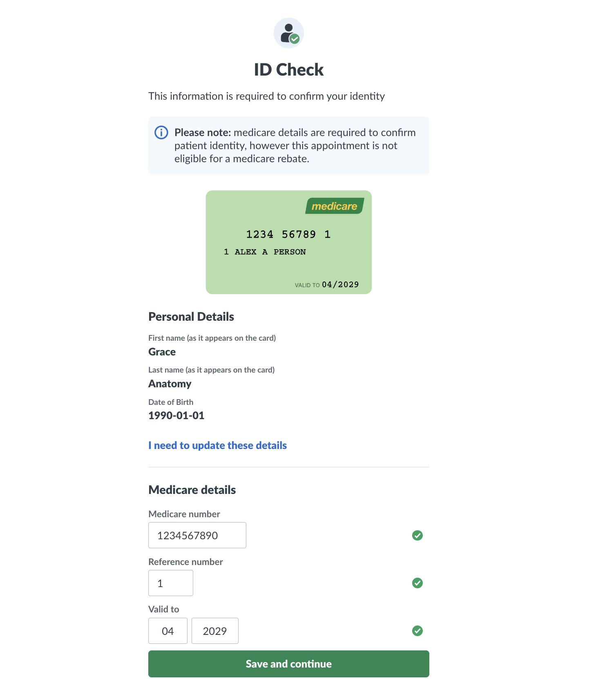Click the green checkmark beside Valid to

417,631
